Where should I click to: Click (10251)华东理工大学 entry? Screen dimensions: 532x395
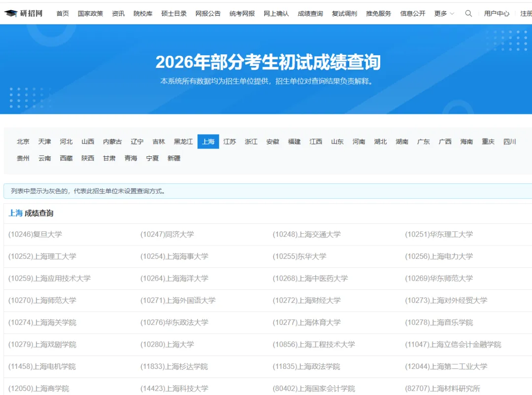click(x=439, y=234)
